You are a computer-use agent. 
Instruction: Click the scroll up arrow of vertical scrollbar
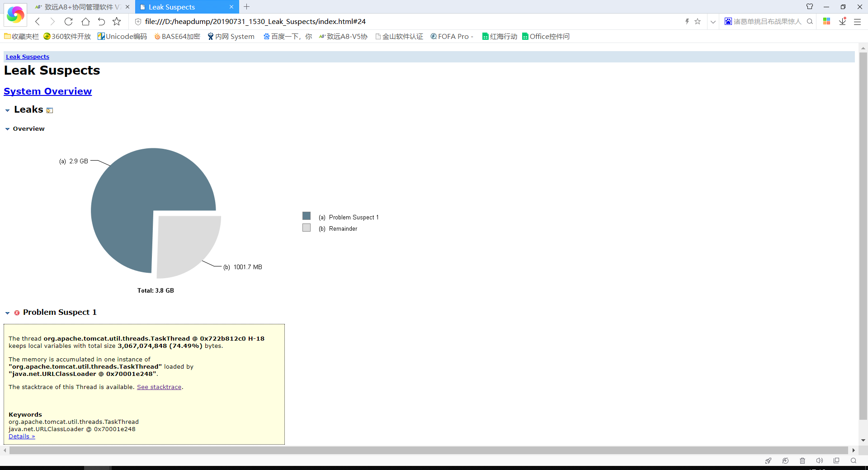(x=863, y=48)
